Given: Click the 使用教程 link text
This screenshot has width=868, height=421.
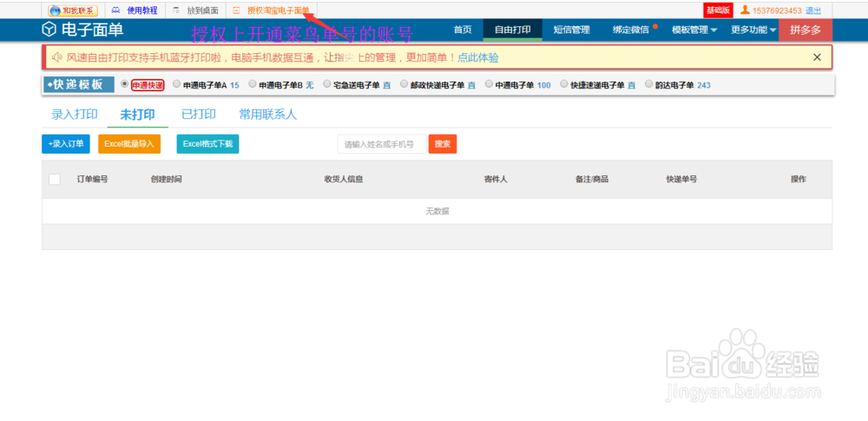Looking at the screenshot, I should click(142, 10).
